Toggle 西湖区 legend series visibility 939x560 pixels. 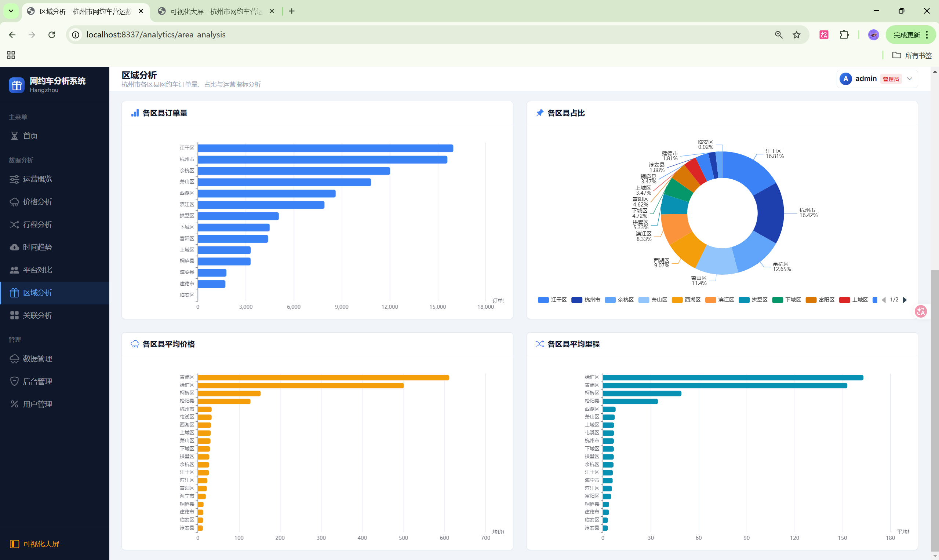coord(686,300)
